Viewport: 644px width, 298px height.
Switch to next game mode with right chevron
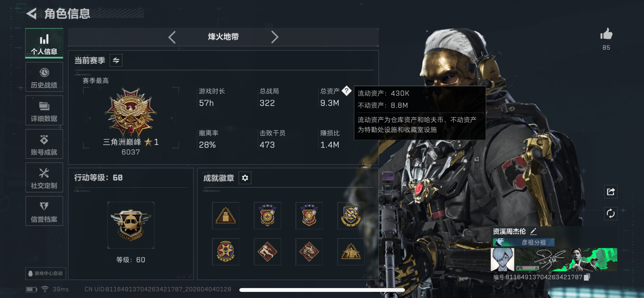tap(275, 37)
